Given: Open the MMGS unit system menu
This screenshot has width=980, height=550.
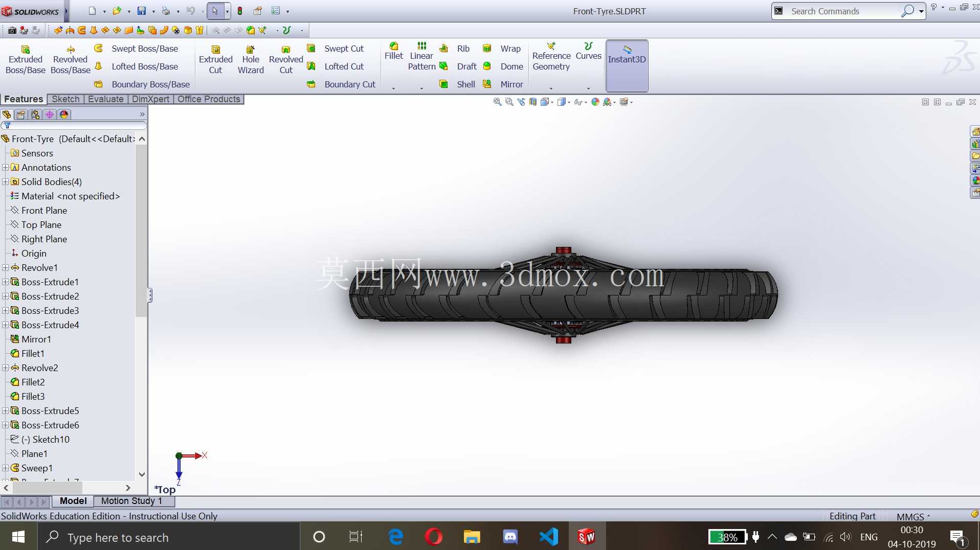Looking at the screenshot, I should [914, 516].
